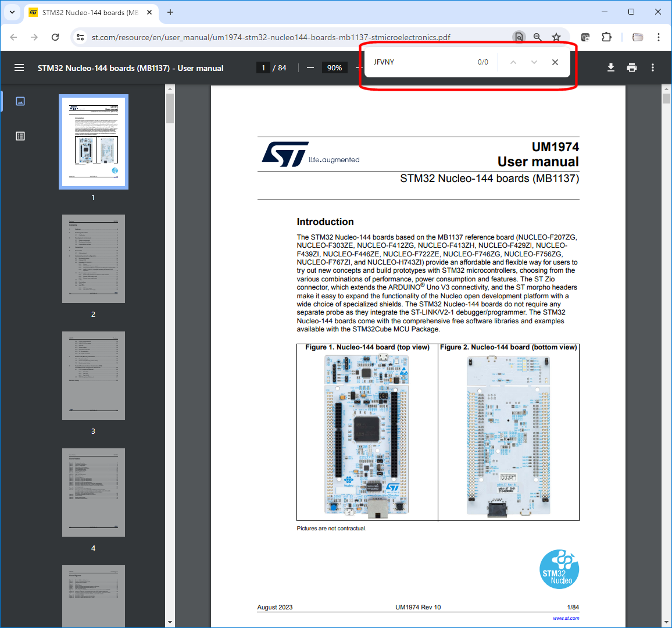
Task: Jump to the next search match
Action: coord(534,62)
